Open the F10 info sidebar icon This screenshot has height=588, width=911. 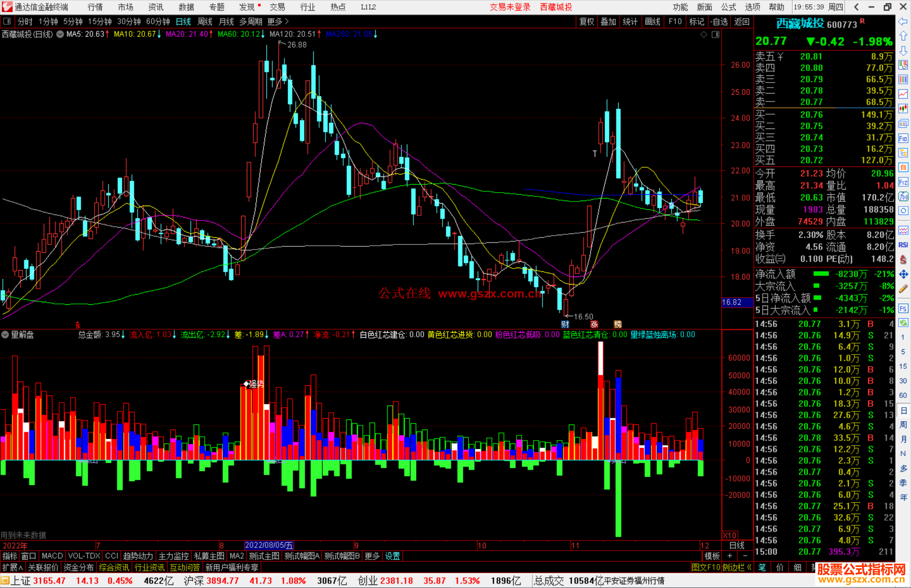click(903, 138)
